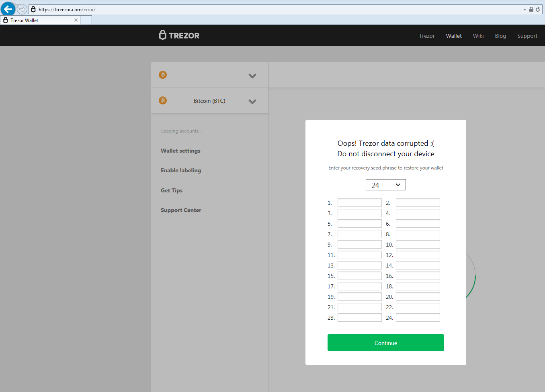
Task: Focus seed word field number 3
Action: [x=360, y=213]
